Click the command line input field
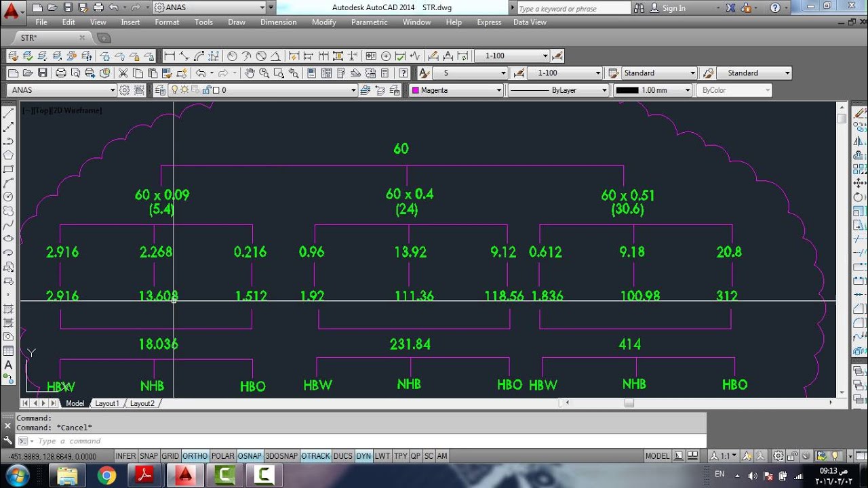Screen dimensions: 868x488 (366, 441)
